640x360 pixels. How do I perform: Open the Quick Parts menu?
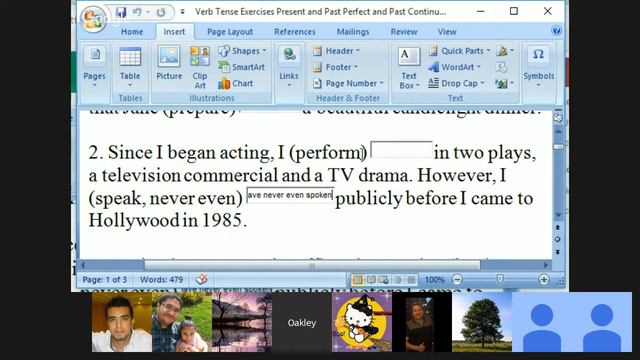click(x=460, y=51)
